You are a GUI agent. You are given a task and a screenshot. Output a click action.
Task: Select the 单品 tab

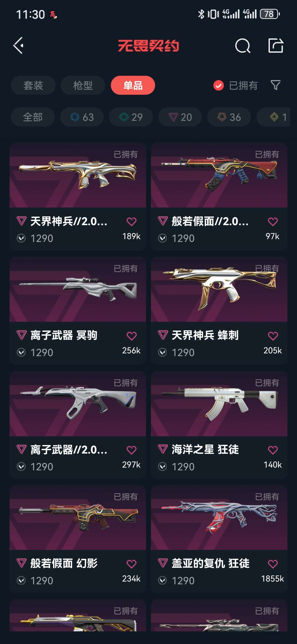(133, 85)
